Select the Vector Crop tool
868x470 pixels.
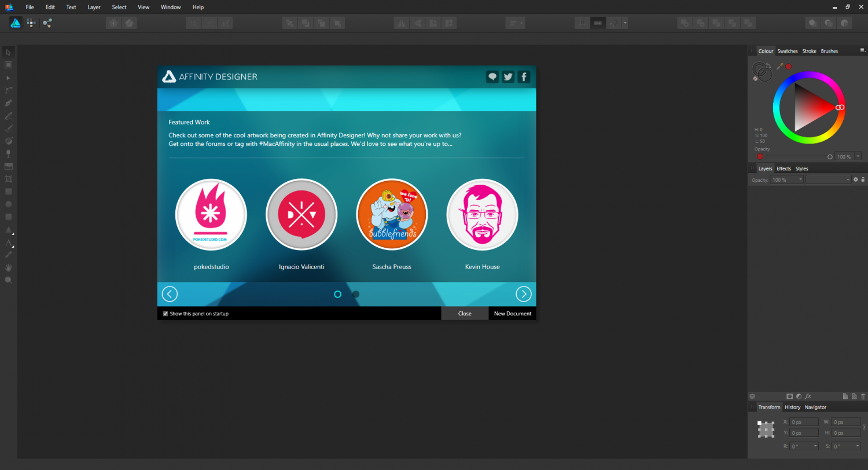[8, 179]
